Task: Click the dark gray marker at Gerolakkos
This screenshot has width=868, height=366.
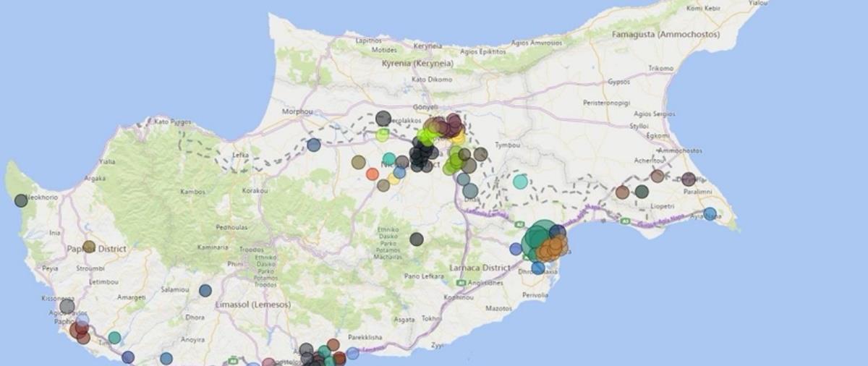Action: [383, 118]
